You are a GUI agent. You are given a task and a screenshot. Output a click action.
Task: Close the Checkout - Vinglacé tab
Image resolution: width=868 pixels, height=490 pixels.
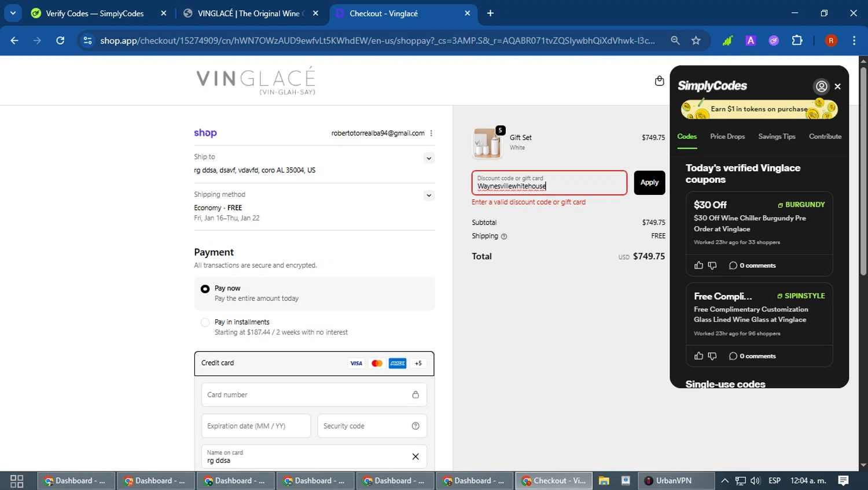(x=468, y=13)
